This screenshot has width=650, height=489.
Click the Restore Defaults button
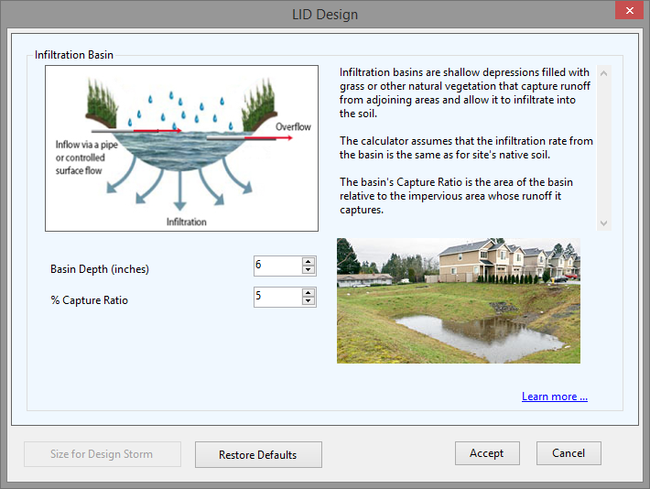[x=258, y=454]
